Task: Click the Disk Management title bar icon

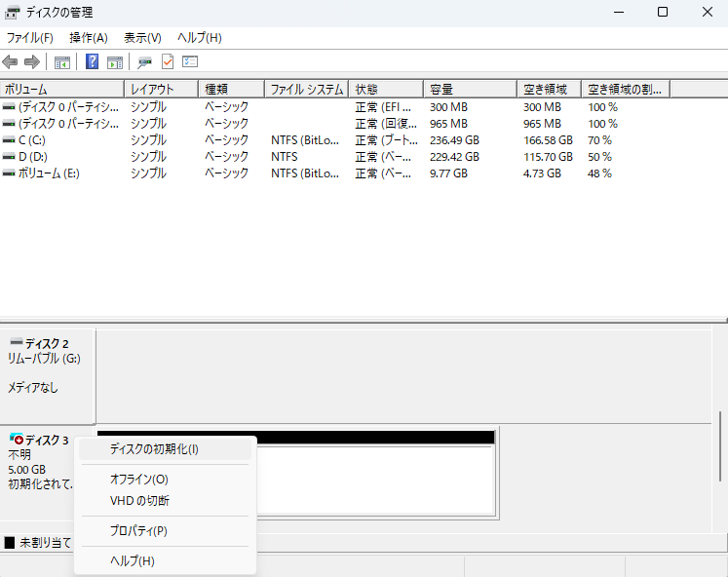Action: [x=12, y=13]
